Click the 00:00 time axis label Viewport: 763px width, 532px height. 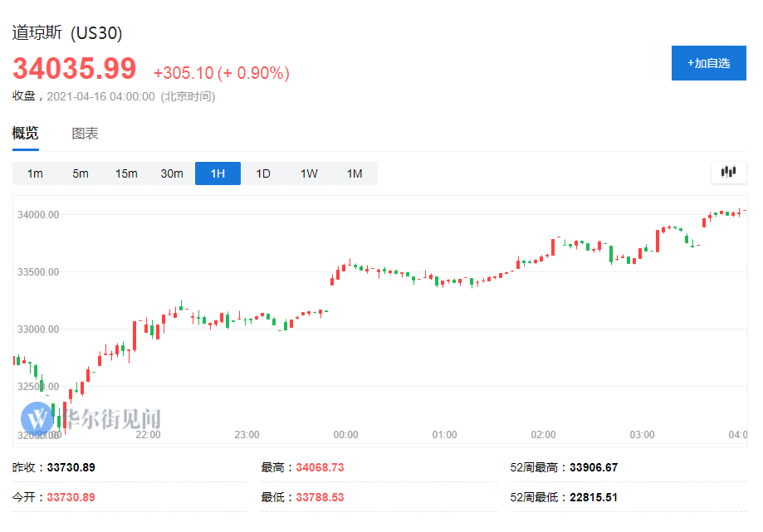(345, 434)
